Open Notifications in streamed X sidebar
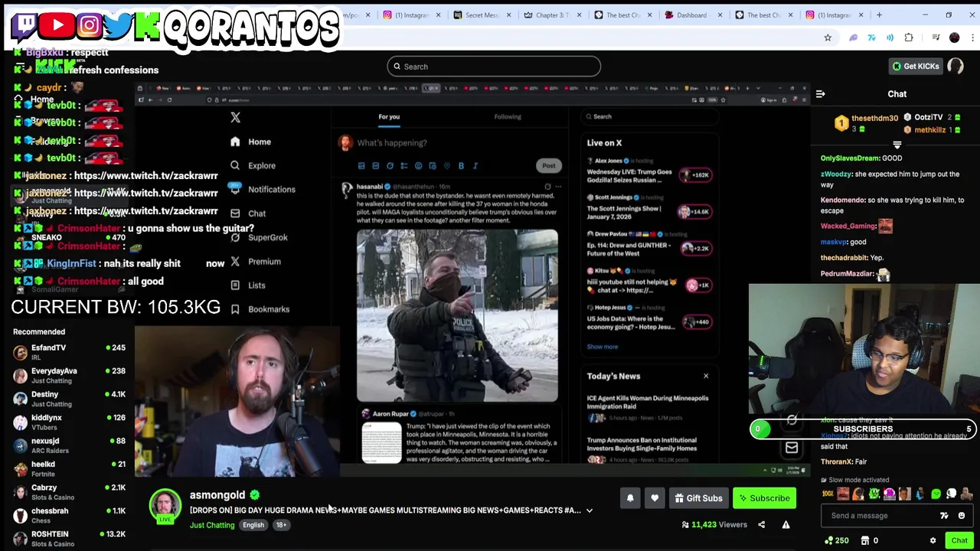Screen dimensions: 980x551 click(262, 189)
